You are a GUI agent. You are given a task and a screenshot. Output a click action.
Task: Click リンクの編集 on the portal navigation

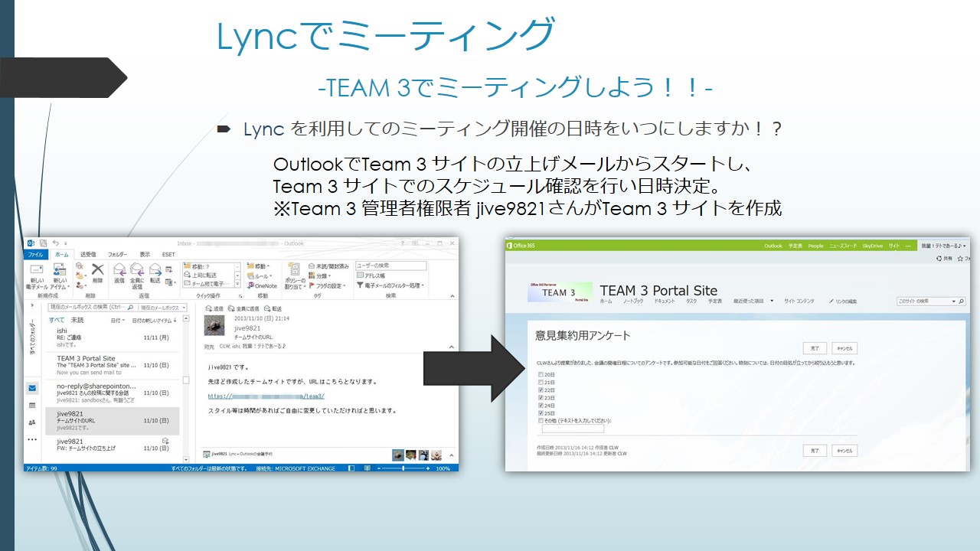[x=844, y=302]
